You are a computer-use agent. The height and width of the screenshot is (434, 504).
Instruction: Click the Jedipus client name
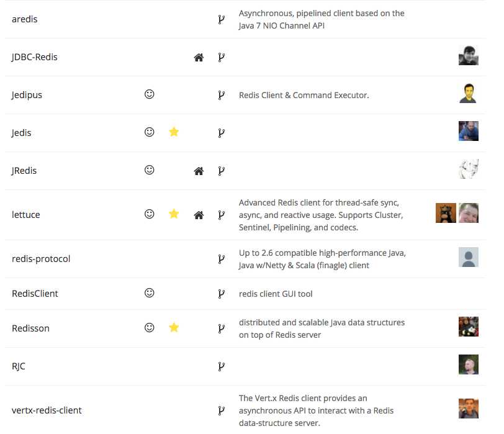[x=27, y=95]
